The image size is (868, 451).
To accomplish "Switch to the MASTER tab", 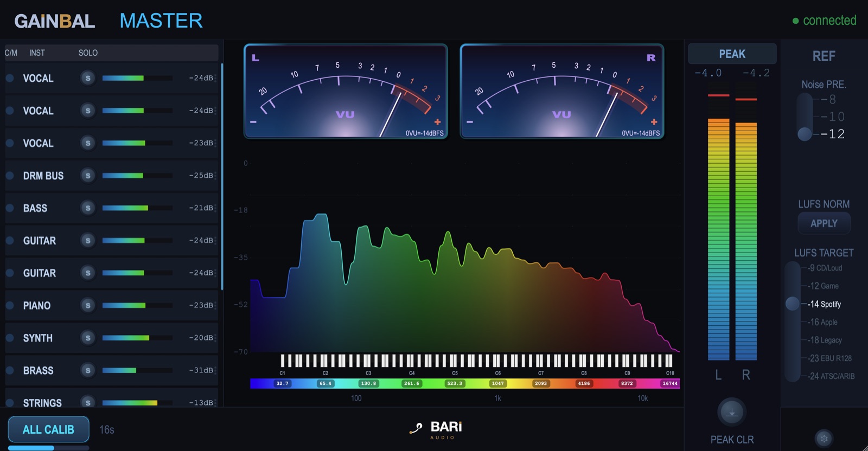I will 161,21.
